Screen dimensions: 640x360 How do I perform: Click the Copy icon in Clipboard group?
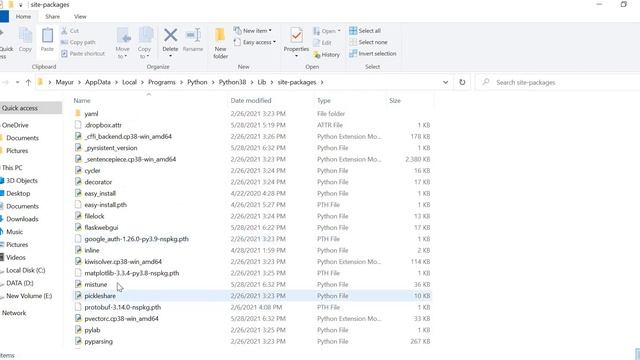25,36
